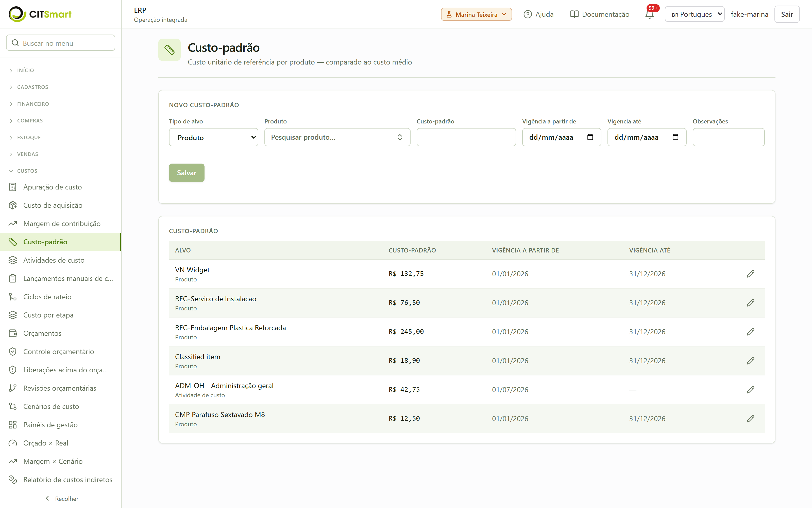The width and height of the screenshot is (812, 508).
Task: Open the Tipo de alvo dropdown
Action: (x=213, y=137)
